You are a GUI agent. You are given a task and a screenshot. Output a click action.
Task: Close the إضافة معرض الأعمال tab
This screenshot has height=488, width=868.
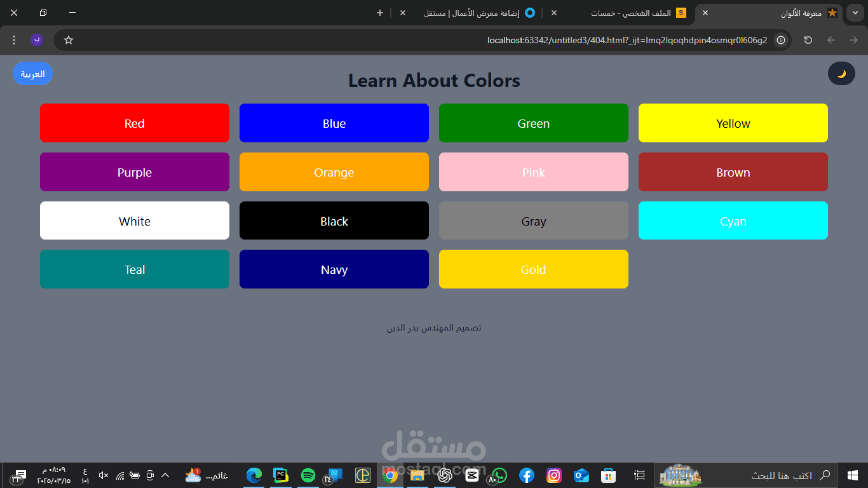403,13
